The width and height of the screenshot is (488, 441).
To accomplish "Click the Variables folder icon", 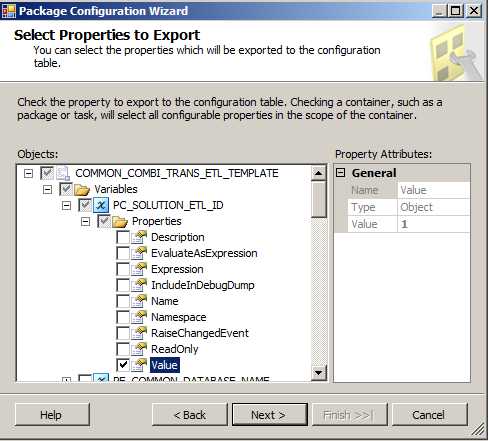I will pos(82,189).
